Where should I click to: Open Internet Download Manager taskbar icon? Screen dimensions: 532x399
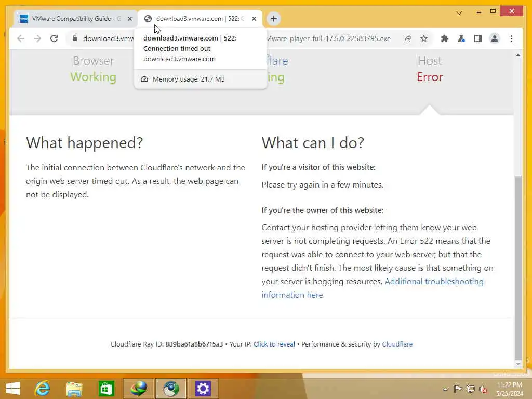click(138, 389)
